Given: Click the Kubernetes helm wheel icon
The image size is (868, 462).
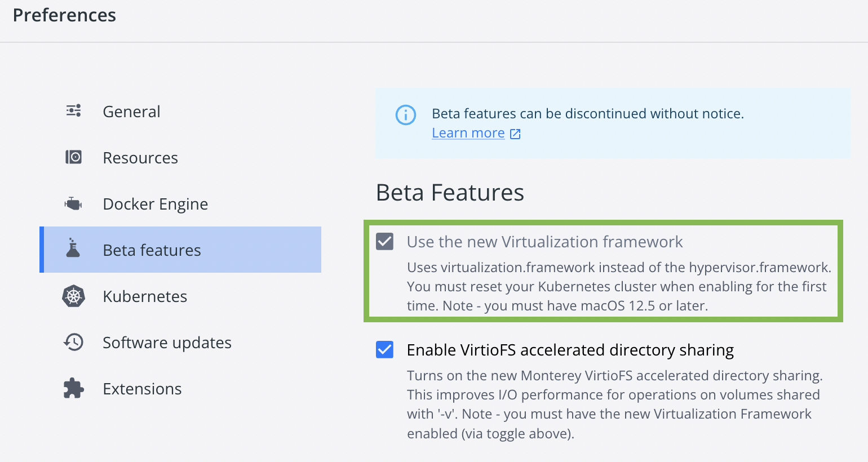Looking at the screenshot, I should pos(73,296).
